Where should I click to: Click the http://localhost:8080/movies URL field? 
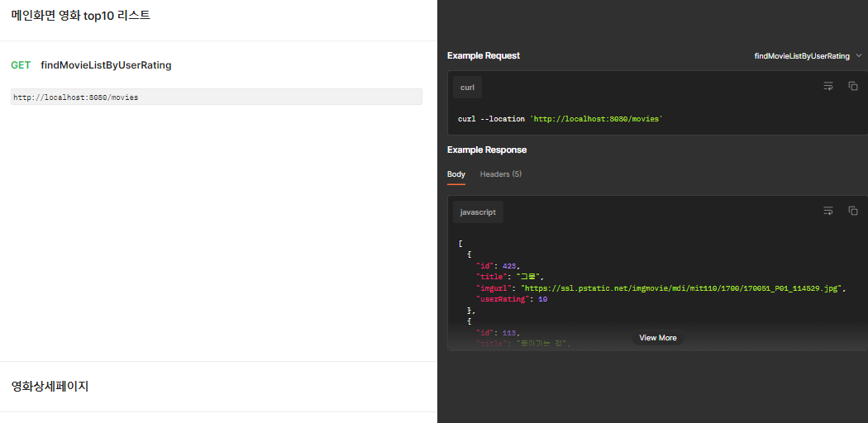pos(217,97)
